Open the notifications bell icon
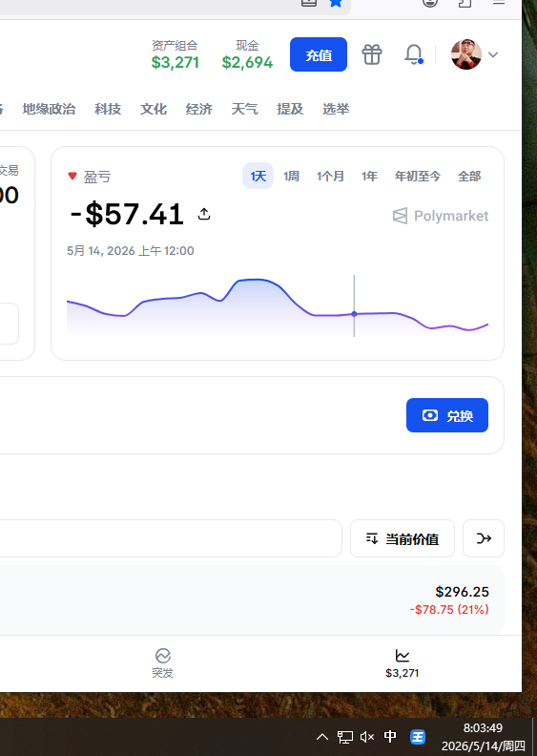Image resolution: width=537 pixels, height=756 pixels. click(414, 54)
